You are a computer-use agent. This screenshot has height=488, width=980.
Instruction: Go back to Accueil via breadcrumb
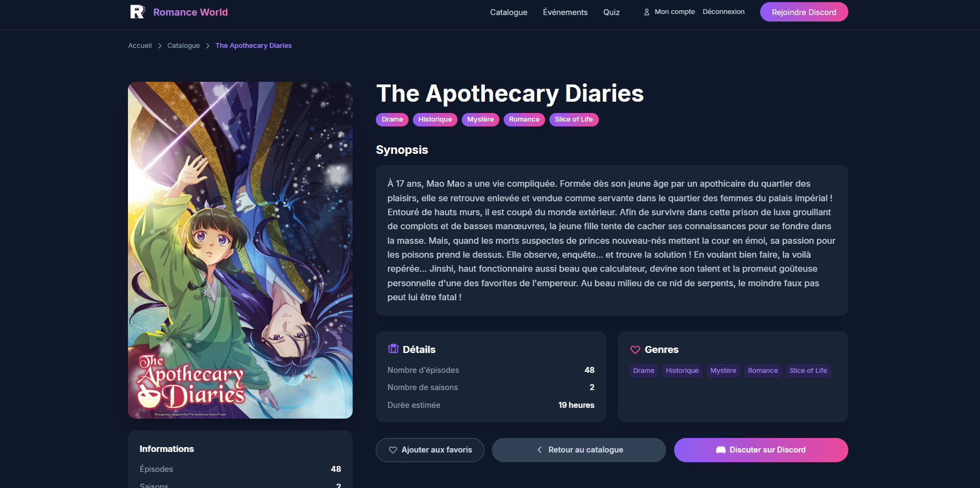[140, 46]
